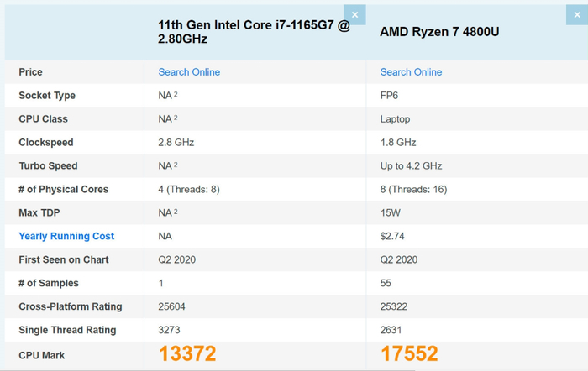Click footnote 2 beside Intel Socket Type NA
This screenshot has height=371, width=588.
click(175, 95)
